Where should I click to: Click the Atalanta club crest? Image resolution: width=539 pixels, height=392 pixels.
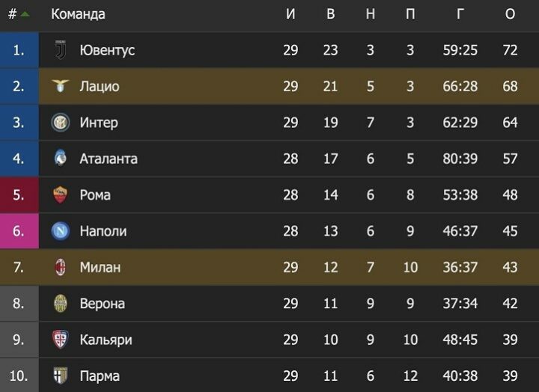click(61, 159)
